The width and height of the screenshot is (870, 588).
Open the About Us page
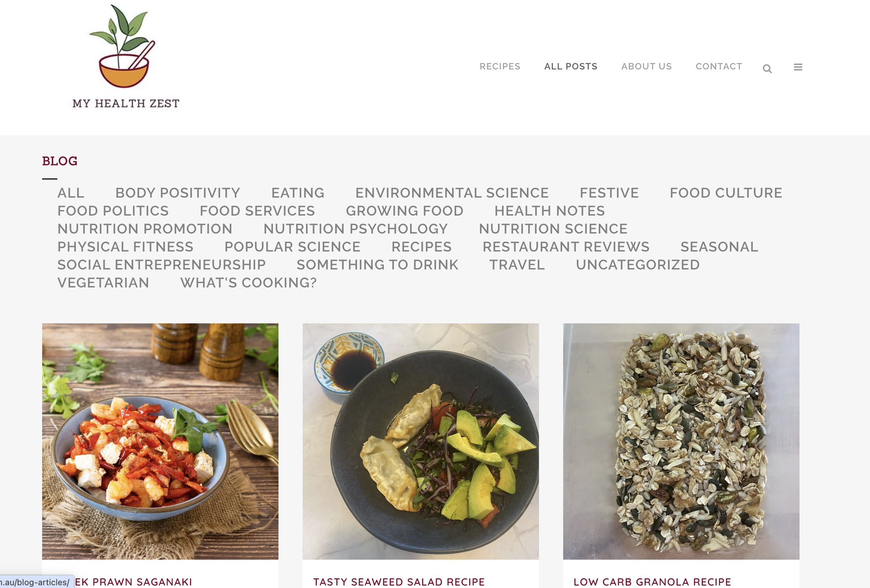pyautogui.click(x=646, y=66)
